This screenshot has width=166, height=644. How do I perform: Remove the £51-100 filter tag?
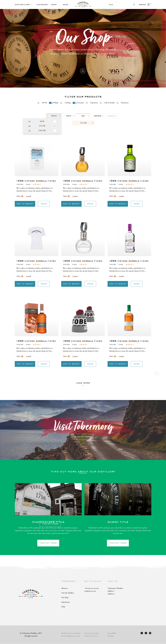[x=92, y=123]
